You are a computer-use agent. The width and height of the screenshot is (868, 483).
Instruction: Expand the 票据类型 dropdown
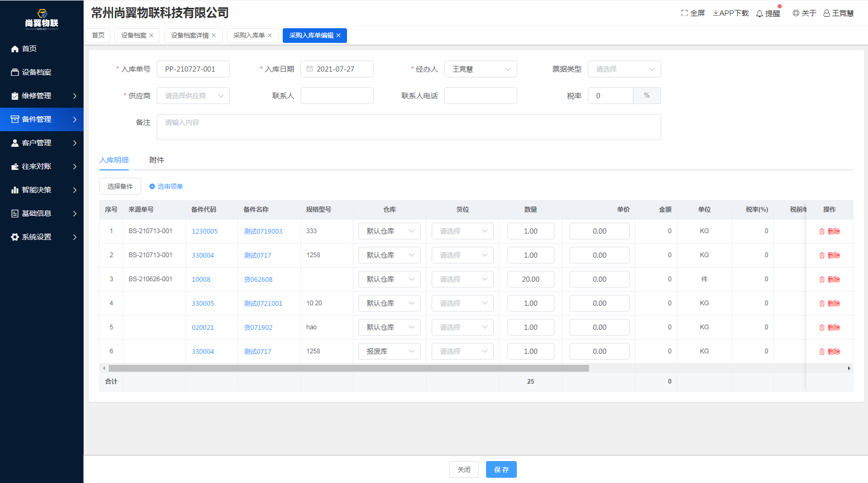624,69
